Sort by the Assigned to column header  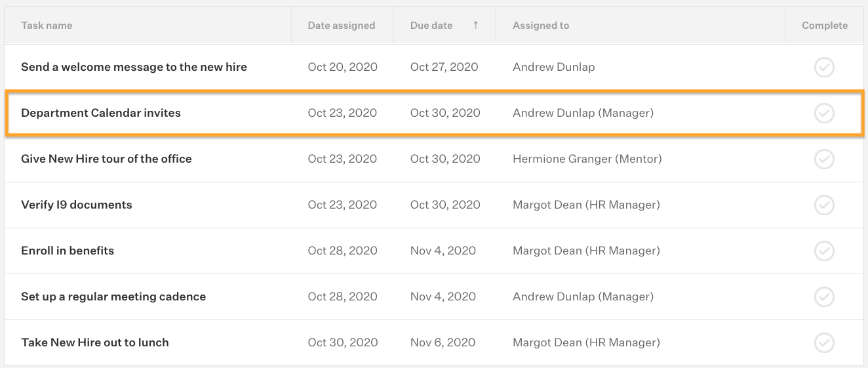coord(541,26)
